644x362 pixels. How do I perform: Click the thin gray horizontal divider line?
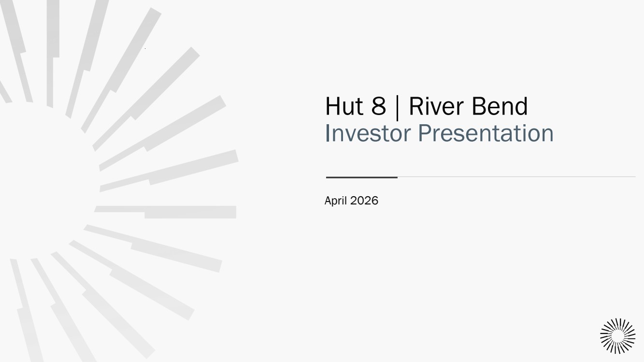[516, 177]
